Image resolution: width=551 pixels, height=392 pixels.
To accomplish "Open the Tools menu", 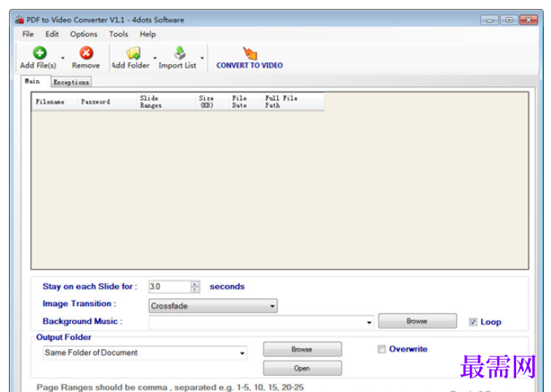I will coord(118,34).
